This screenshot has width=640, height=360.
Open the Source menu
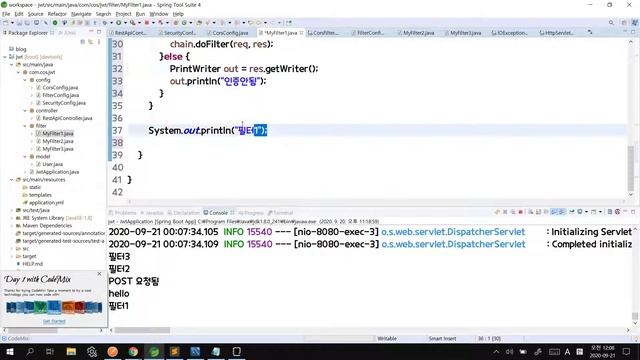pyautogui.click(x=36, y=14)
